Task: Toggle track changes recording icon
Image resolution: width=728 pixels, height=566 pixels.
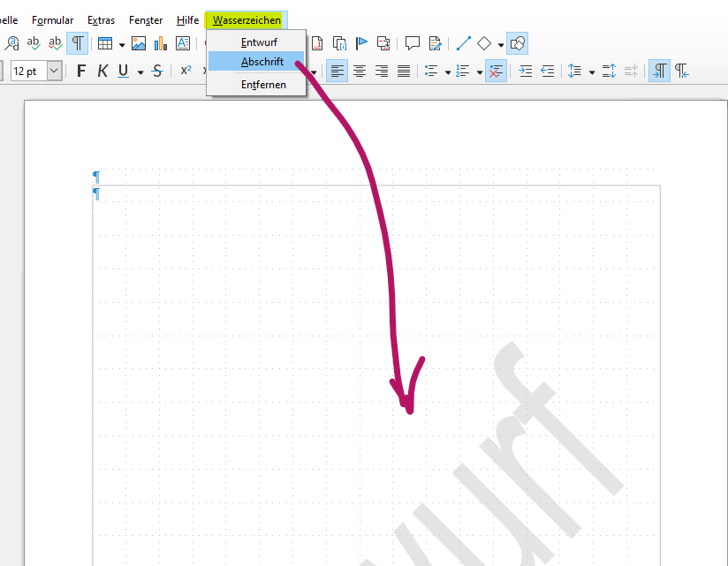Action: click(435, 43)
